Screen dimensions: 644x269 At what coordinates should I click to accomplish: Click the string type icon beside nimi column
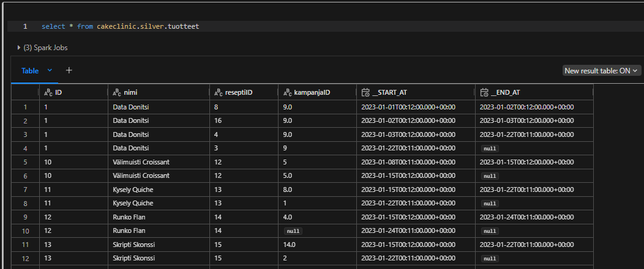coord(117,93)
